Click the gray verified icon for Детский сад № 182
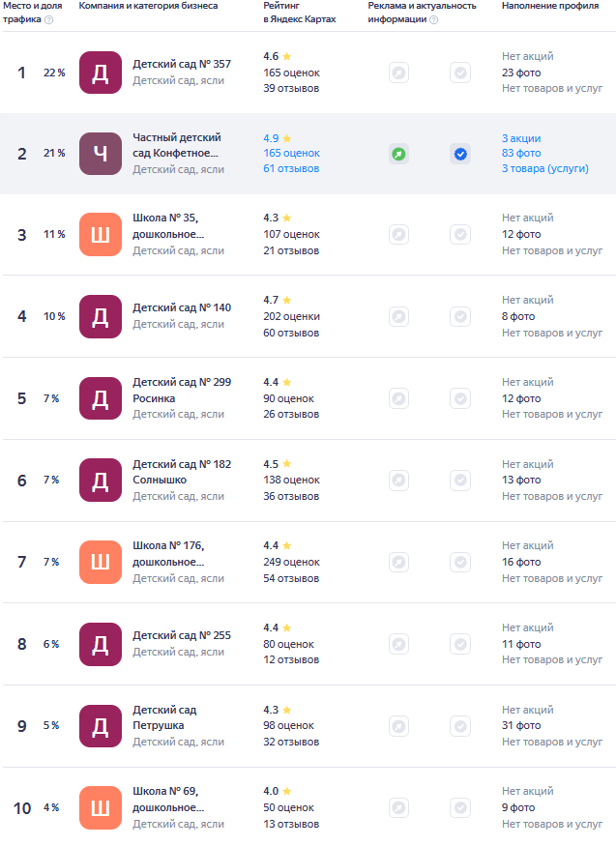The height and width of the screenshot is (846, 616). point(460,481)
